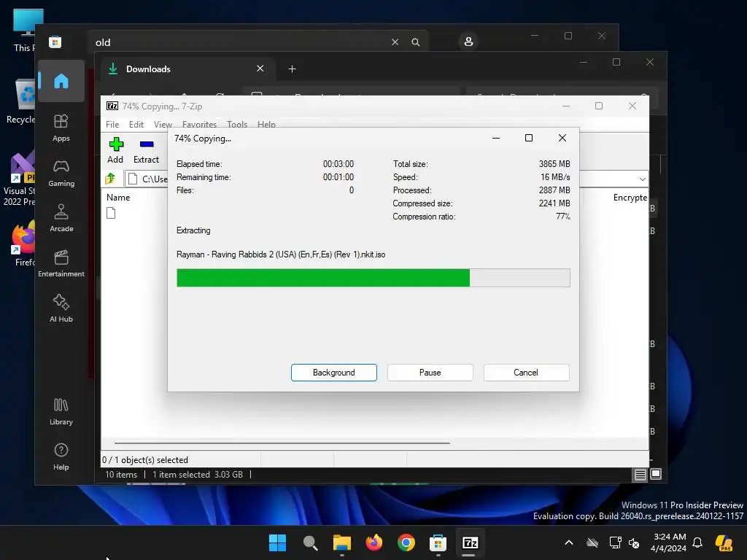Viewport: 747px width, 560px height.
Task: Open the Copilot preview icon in the taskbar
Action: coord(724,542)
